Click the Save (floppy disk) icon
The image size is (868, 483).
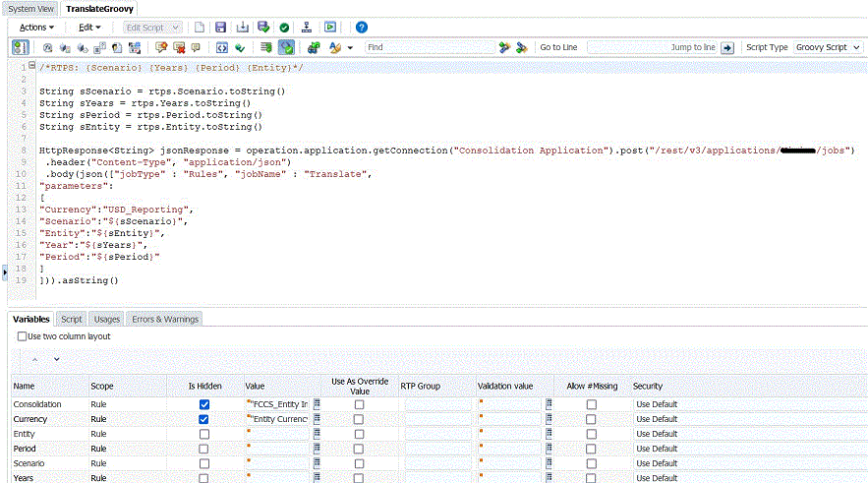pyautogui.click(x=220, y=28)
